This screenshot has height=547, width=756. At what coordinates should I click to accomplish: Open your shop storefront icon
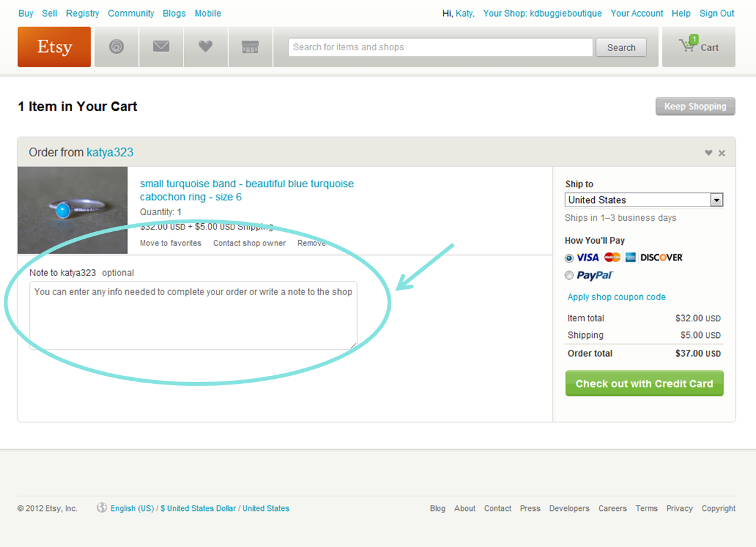(251, 47)
